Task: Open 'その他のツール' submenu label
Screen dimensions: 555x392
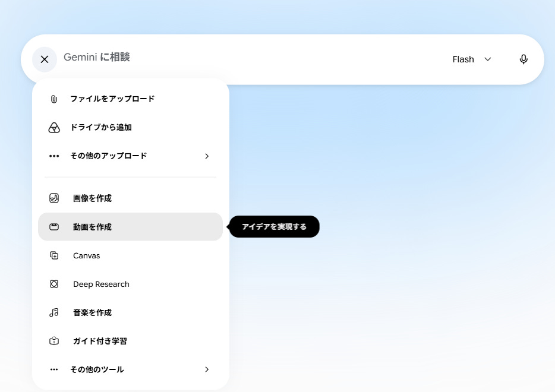Action: (97, 369)
